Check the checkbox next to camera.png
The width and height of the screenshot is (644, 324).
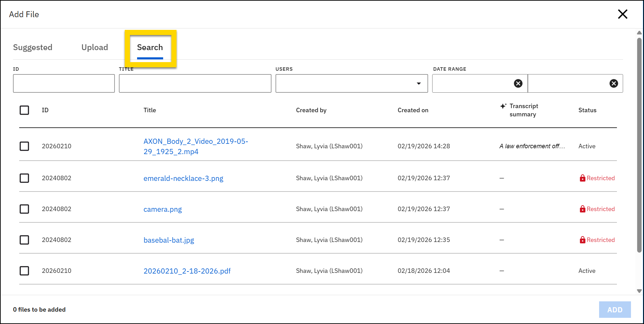pyautogui.click(x=24, y=209)
